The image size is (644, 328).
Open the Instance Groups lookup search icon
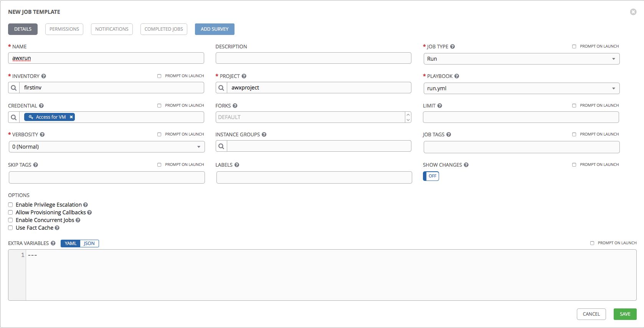coord(221,146)
